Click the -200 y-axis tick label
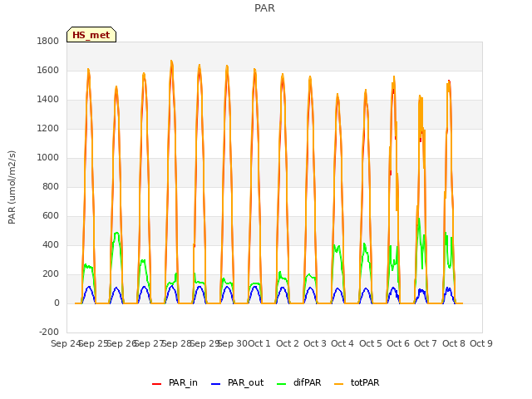 (49, 332)
